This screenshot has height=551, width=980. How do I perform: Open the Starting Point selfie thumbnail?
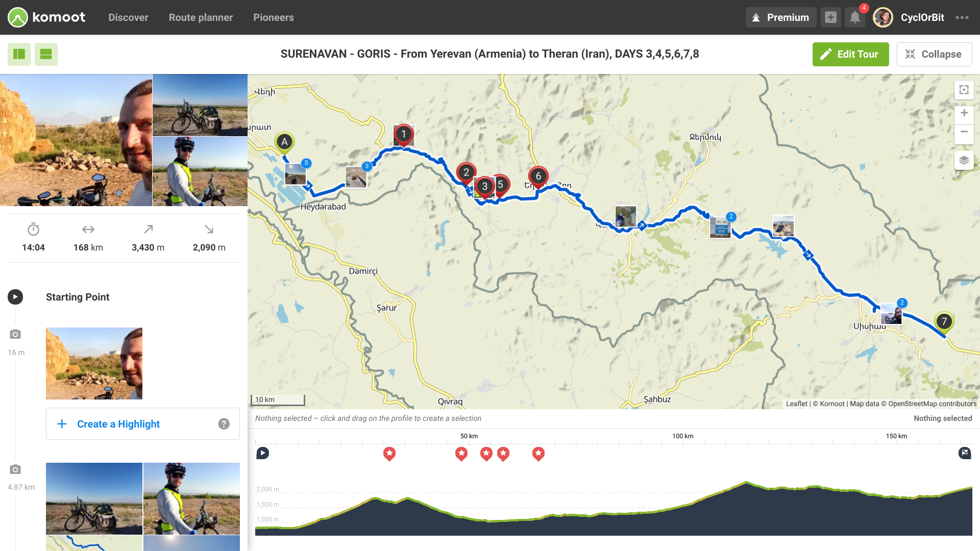pyautogui.click(x=94, y=363)
